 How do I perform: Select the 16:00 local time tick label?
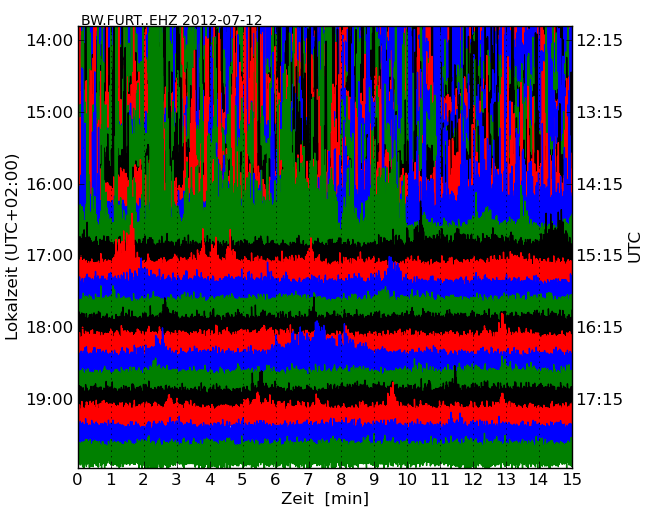[49, 184]
